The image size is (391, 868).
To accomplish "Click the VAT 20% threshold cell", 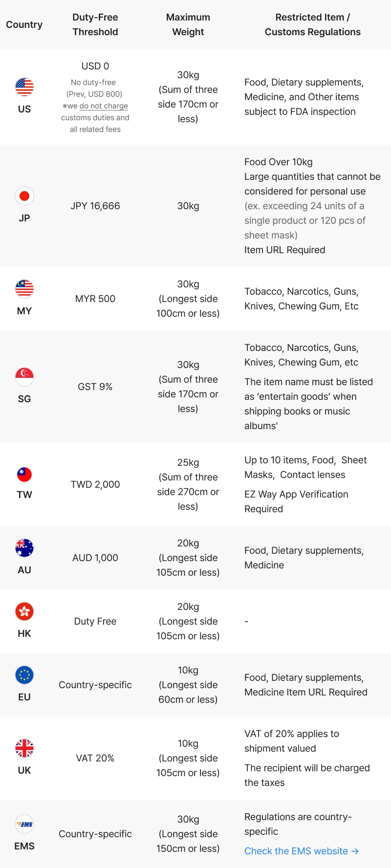I will tap(95, 758).
